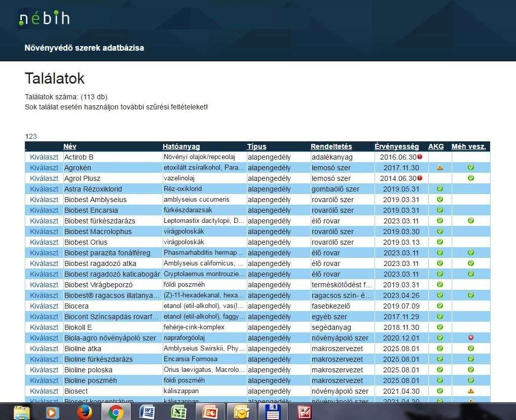Click the AKG green check for Biobest Encarsia

pos(439,210)
